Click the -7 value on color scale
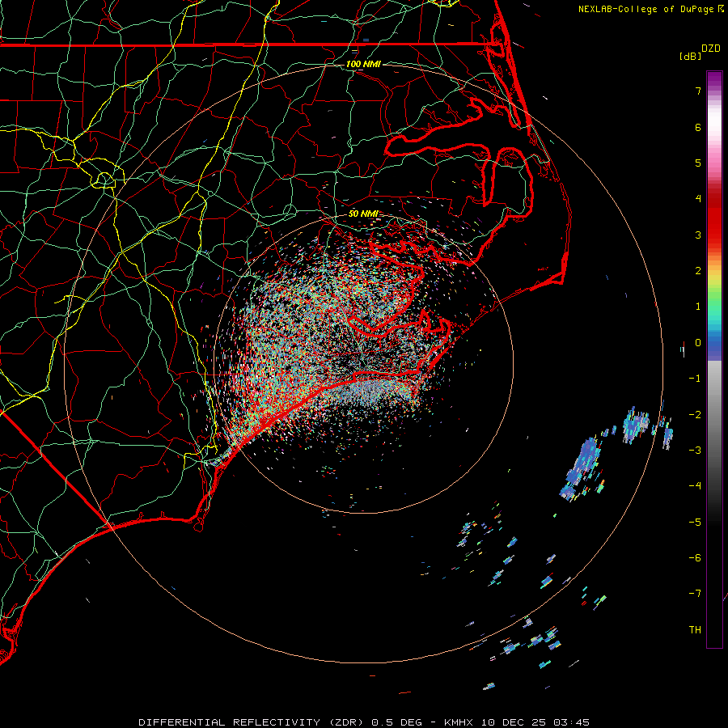 pos(695,594)
